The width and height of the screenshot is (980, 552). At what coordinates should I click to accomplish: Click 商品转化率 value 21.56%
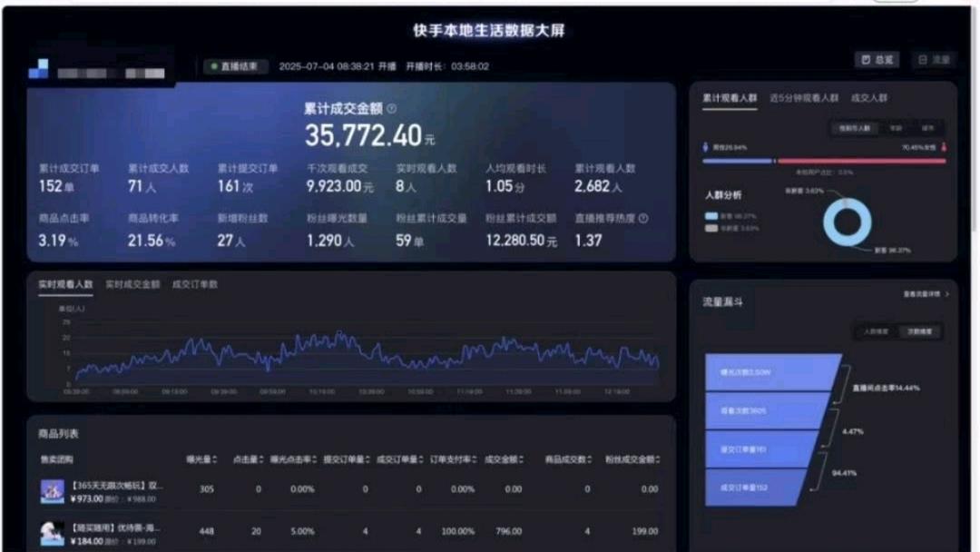[152, 241]
